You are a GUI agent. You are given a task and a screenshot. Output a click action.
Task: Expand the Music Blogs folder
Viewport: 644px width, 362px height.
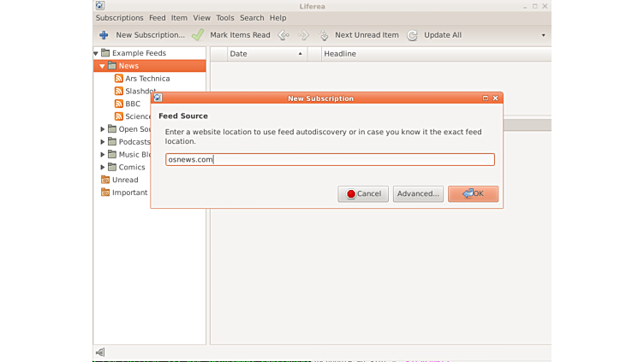click(103, 155)
